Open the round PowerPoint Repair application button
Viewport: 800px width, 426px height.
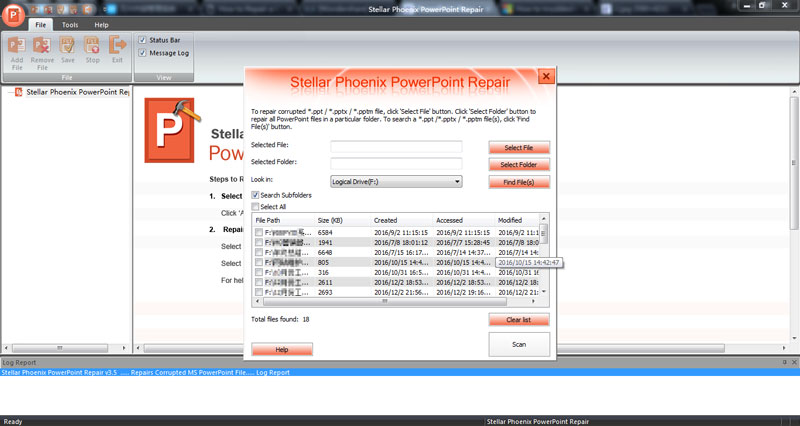13,14
